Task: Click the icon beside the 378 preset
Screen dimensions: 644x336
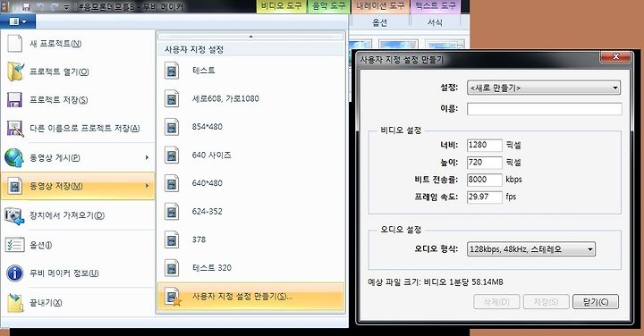Action: tap(172, 239)
